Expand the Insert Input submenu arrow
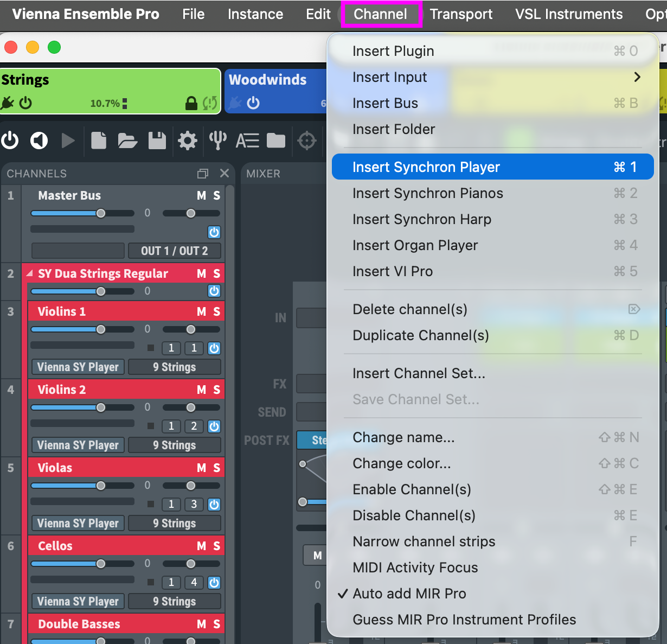 tap(637, 77)
